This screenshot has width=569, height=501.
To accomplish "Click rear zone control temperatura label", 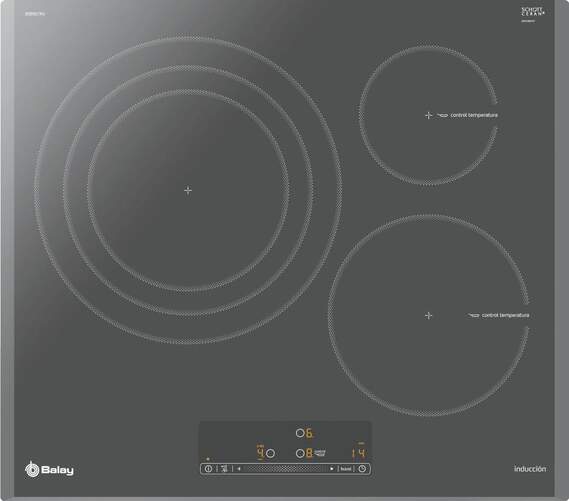I will click(474, 115).
